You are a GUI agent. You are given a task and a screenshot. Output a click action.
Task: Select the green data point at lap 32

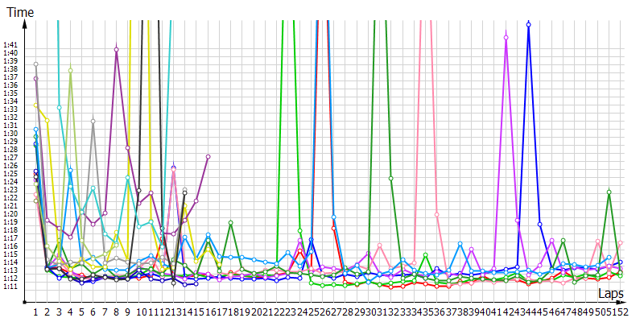391,178
